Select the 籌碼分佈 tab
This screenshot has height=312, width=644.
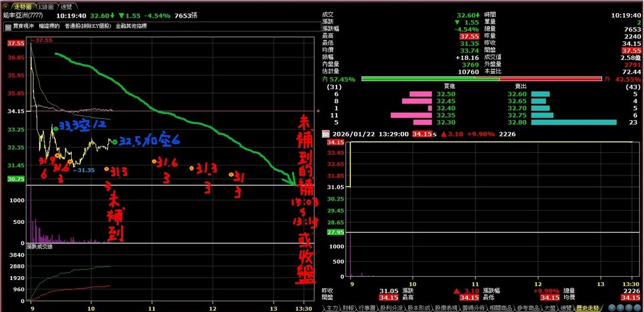476,308
